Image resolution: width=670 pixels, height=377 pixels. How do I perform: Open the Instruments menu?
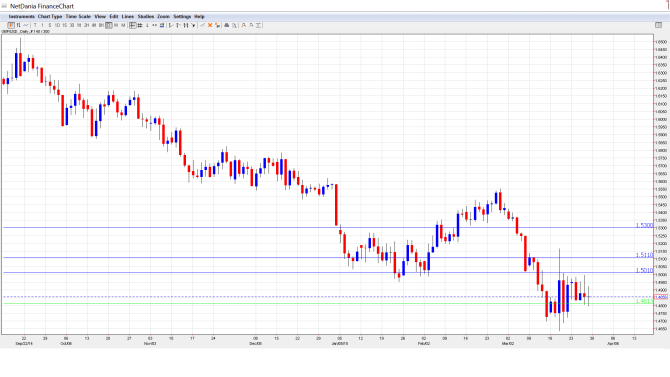21,17
